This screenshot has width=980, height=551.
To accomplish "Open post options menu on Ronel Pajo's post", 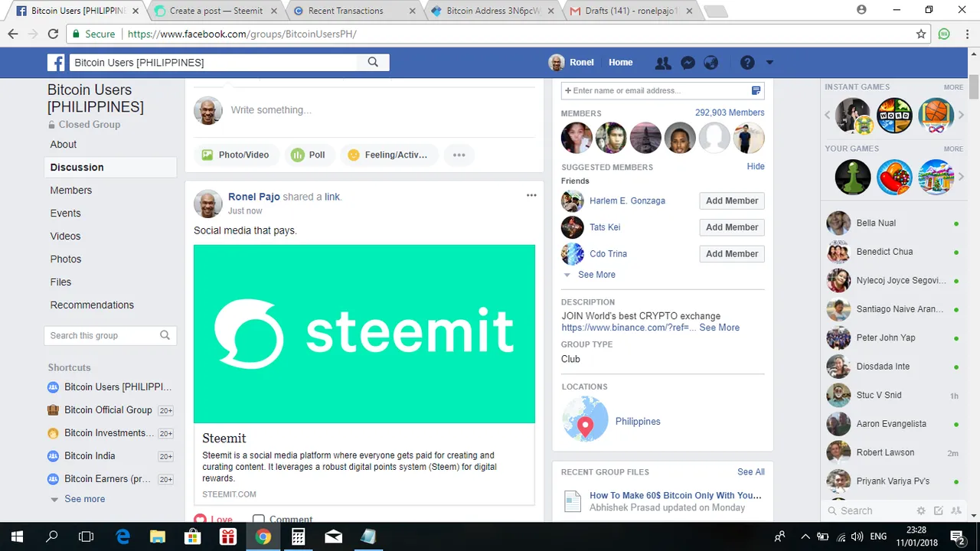I will click(531, 196).
